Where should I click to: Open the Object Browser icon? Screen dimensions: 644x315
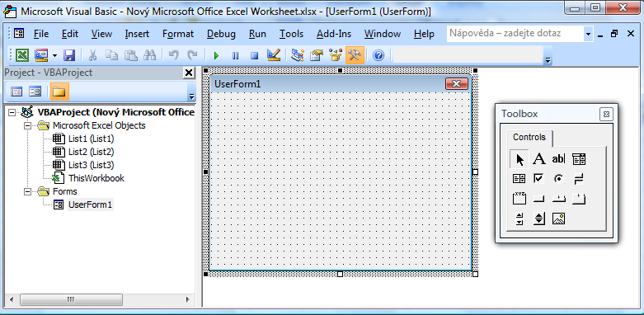click(x=336, y=55)
